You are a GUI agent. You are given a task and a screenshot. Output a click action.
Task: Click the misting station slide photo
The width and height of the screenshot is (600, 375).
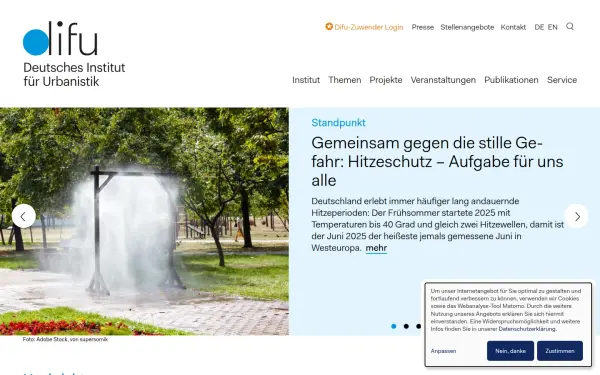(144, 221)
